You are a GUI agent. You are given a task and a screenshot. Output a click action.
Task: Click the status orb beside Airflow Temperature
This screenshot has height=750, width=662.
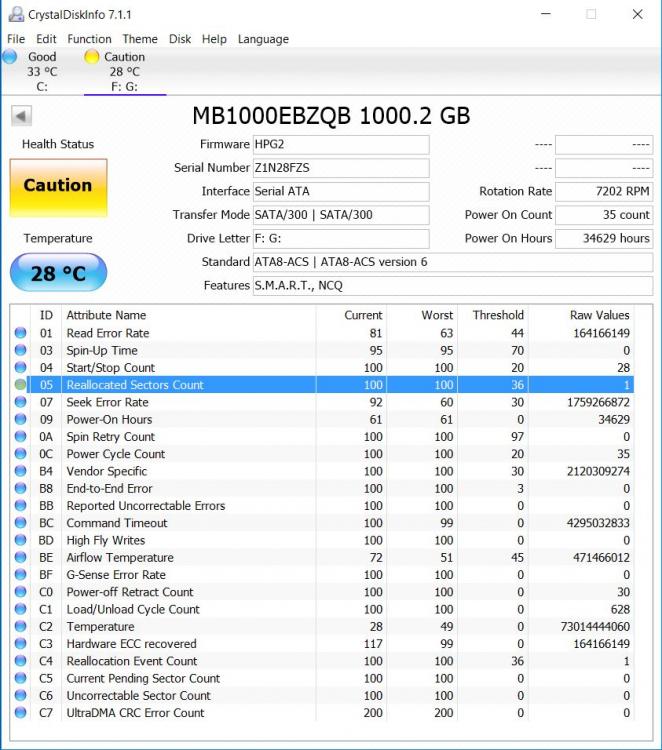point(21,557)
